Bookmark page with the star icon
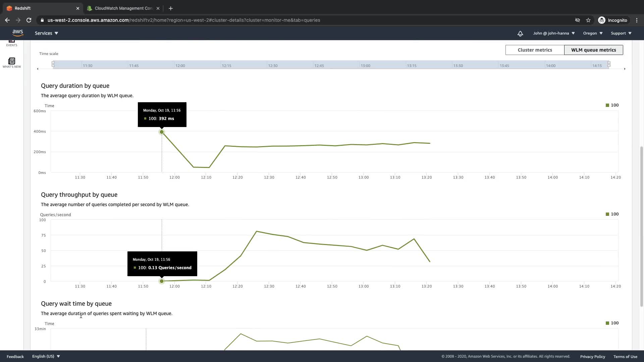The height and width of the screenshot is (362, 644). [588, 20]
